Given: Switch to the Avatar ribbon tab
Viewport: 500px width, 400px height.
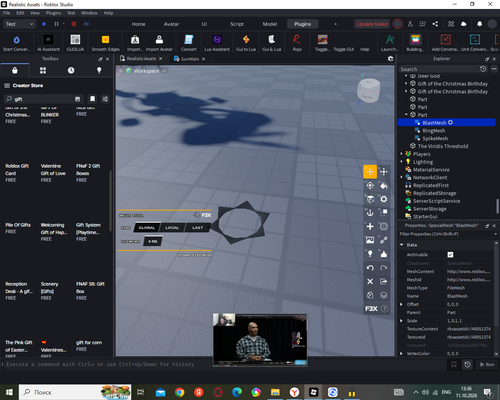Looking at the screenshot, I should click(171, 24).
